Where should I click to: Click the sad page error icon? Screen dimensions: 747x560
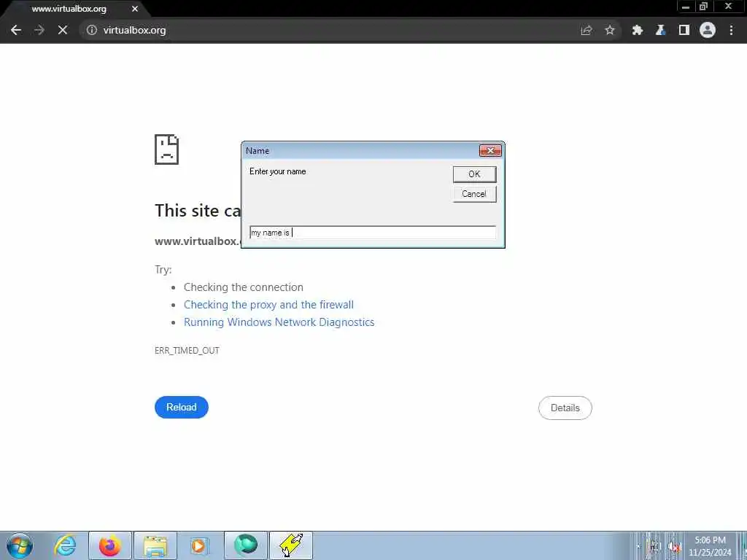[167, 149]
